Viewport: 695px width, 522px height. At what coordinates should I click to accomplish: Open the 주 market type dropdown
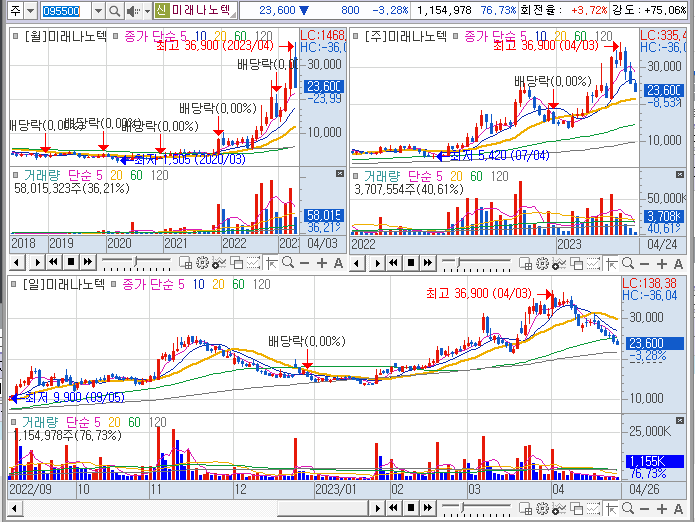[31, 11]
